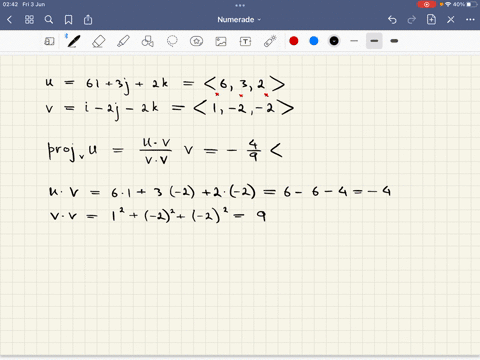480x360 pixels.
Task: Open the thumbnail grid view
Action: (29, 20)
